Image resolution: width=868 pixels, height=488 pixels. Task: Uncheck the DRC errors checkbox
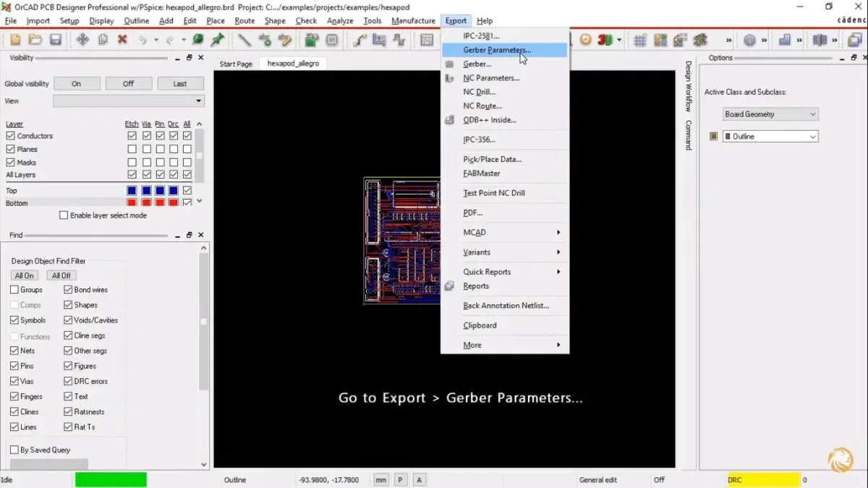(68, 381)
